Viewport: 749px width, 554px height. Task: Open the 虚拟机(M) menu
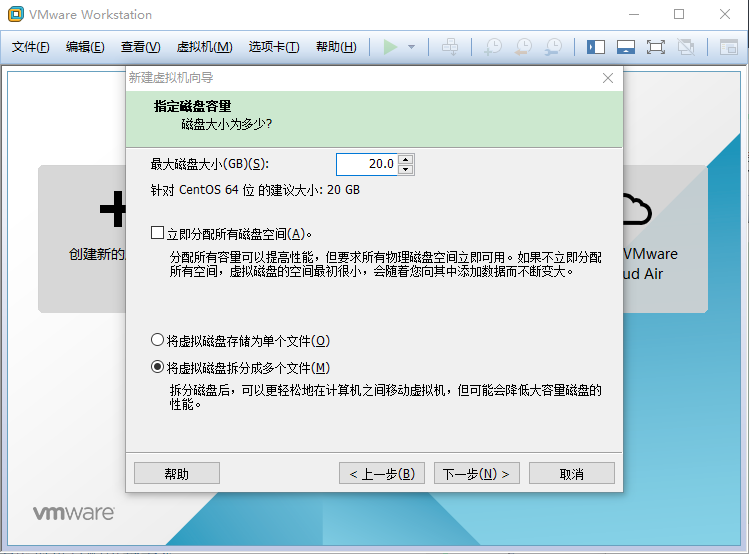[204, 47]
